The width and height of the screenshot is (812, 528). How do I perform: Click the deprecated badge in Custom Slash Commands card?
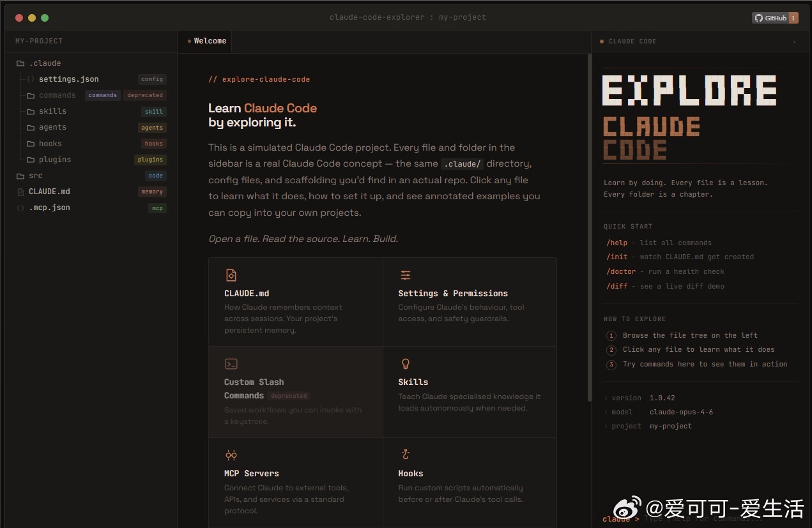click(x=289, y=396)
